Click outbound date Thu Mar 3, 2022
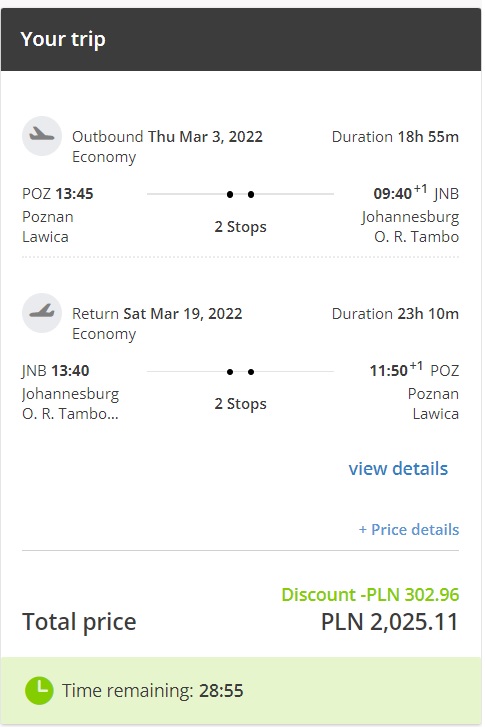Viewport: 485px width, 728px height. coord(205,136)
